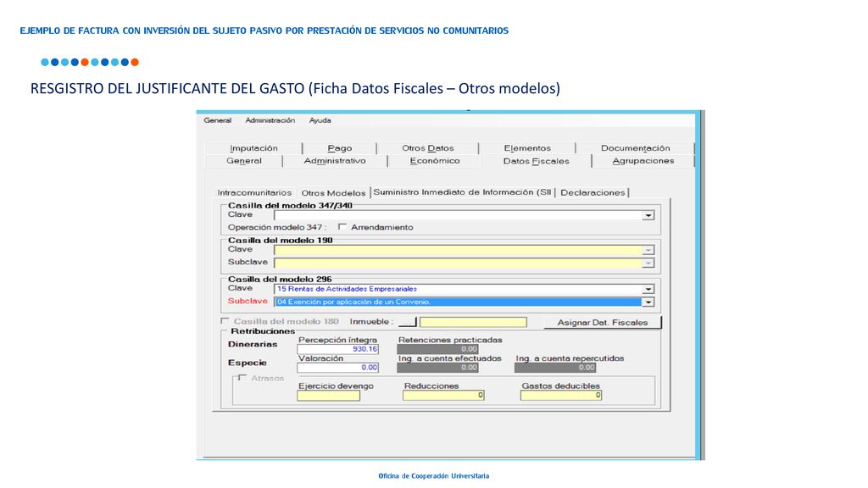Screen dimensions: 868x488
Task: Open the Agrupaciones tab
Action: [x=643, y=160]
